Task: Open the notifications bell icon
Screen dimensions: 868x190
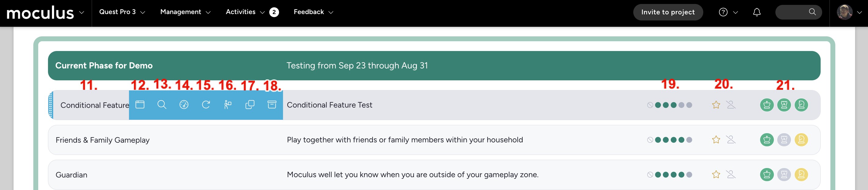Action: [757, 12]
